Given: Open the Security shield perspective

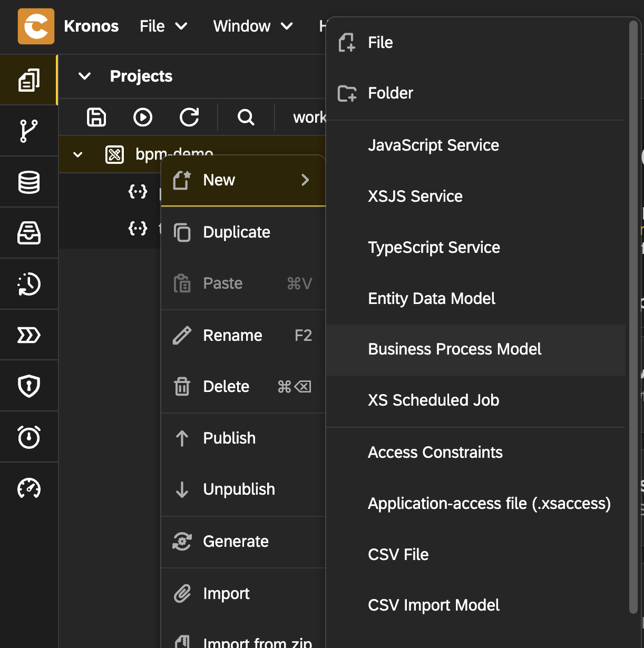Looking at the screenshot, I should (28, 386).
